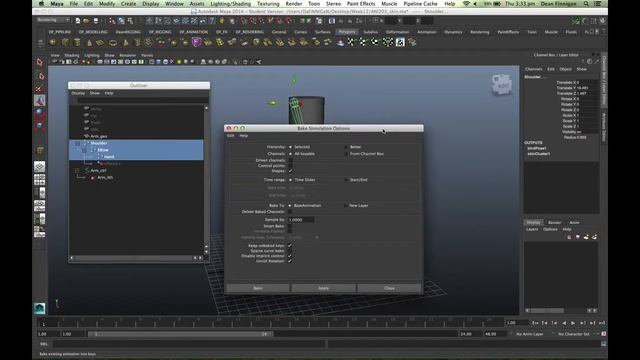The width and height of the screenshot is (640, 360).
Task: Toggle the Unroll Rotation checkbox
Action: point(290,261)
